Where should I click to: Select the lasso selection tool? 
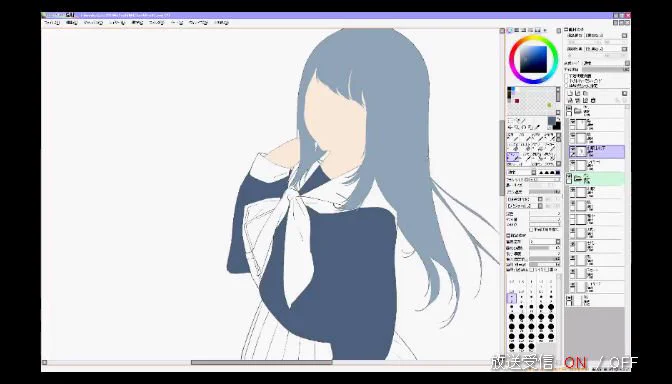coord(517,121)
